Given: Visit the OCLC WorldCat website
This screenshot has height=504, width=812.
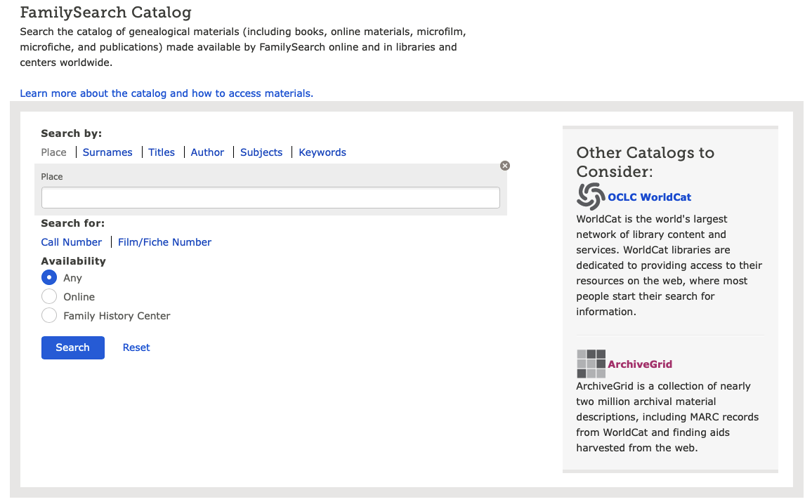Looking at the screenshot, I should coord(649,197).
